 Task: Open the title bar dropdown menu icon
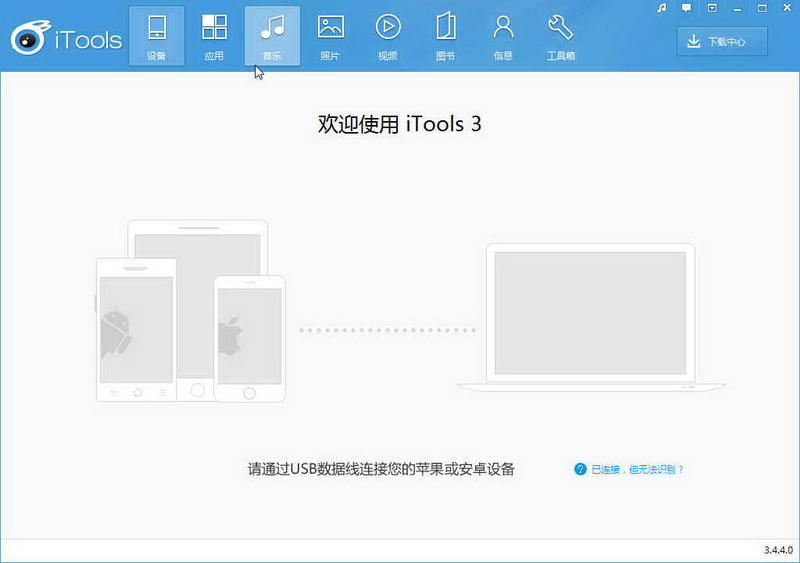point(712,8)
